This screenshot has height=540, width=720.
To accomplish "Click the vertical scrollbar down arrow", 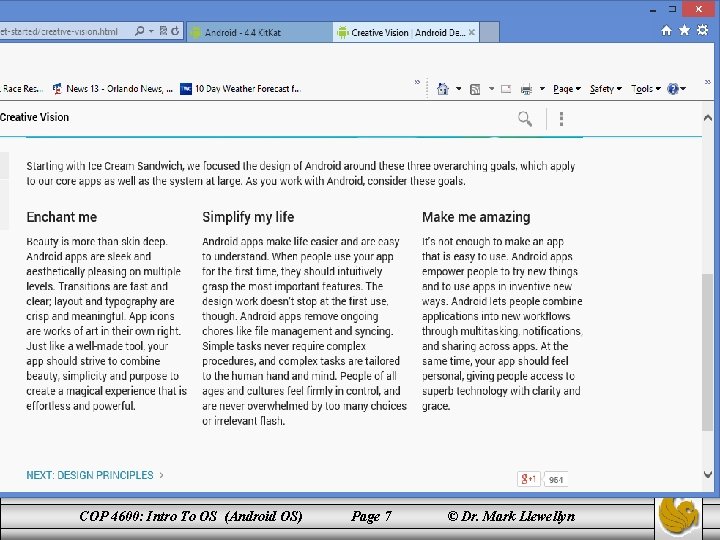I will (708, 474).
